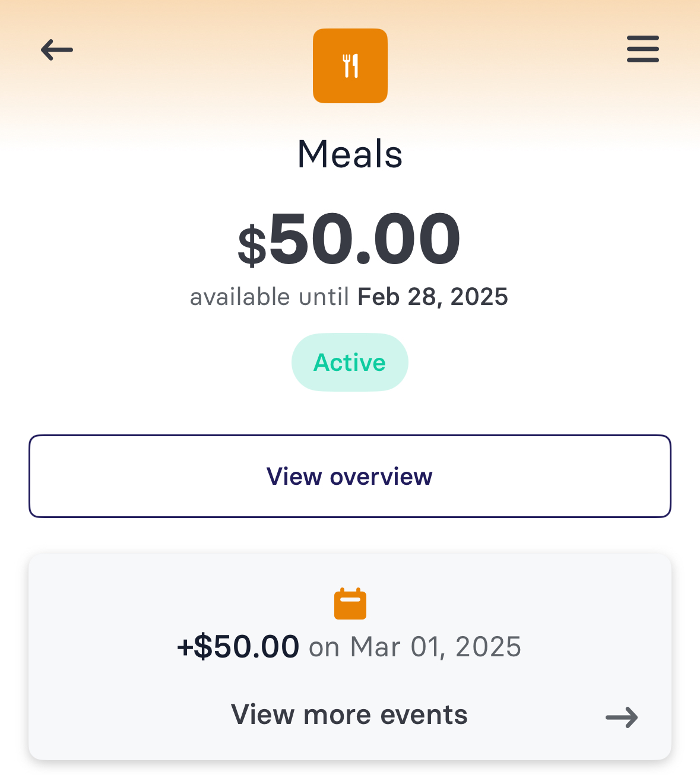
Task: Click the dollar sign before 50.00
Action: [252, 245]
